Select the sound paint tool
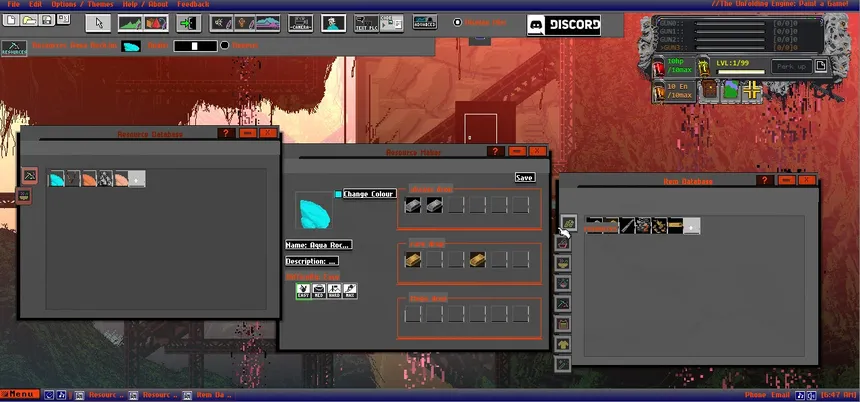The image size is (860, 402). pyautogui.click(x=220, y=23)
